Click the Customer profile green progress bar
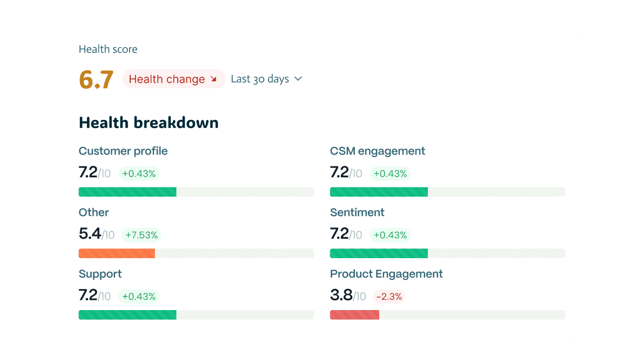Screen dimensions: 644x363 coord(128,192)
